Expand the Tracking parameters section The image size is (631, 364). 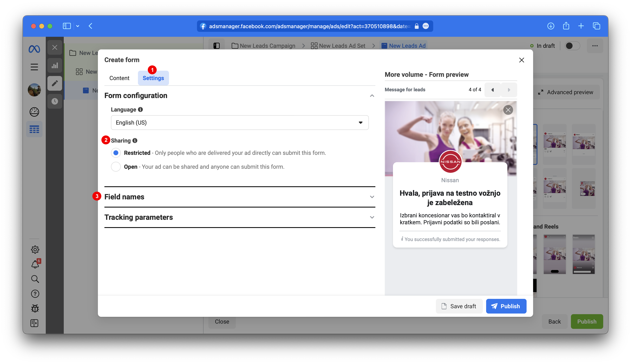(x=239, y=217)
